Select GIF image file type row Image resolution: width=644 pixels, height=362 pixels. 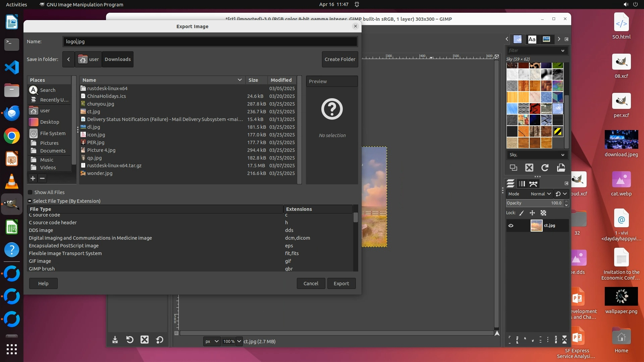(40, 261)
